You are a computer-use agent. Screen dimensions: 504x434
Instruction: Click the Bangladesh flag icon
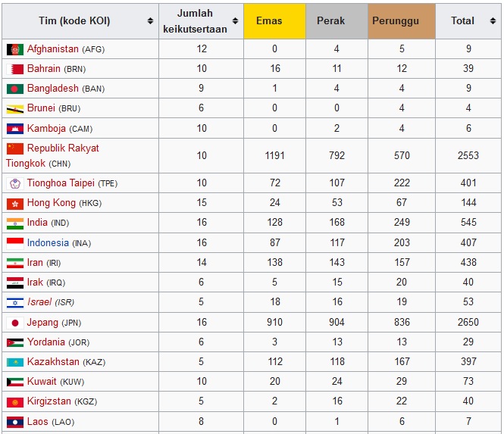(x=15, y=89)
